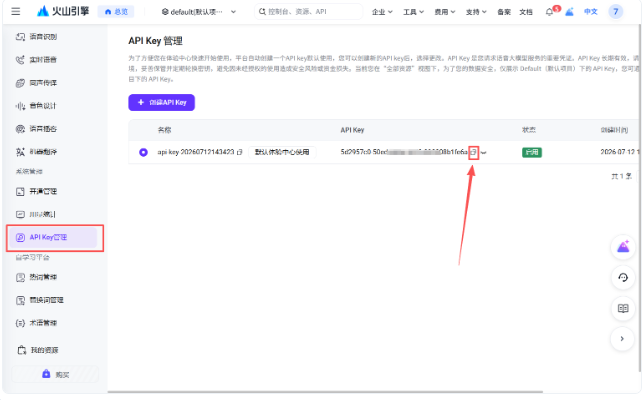Viewport: 642px width, 400px height.
Task: Open the 工具 dropdown menu
Action: 413,12
